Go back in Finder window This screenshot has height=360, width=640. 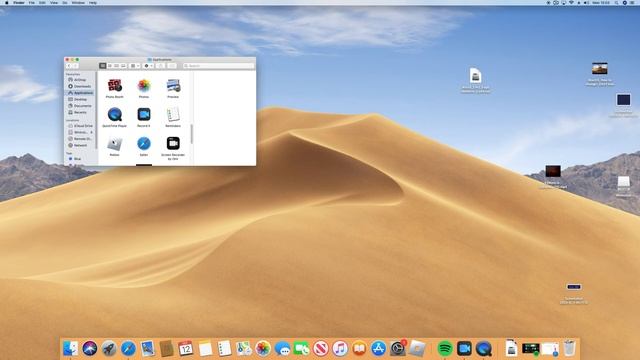[x=69, y=66]
